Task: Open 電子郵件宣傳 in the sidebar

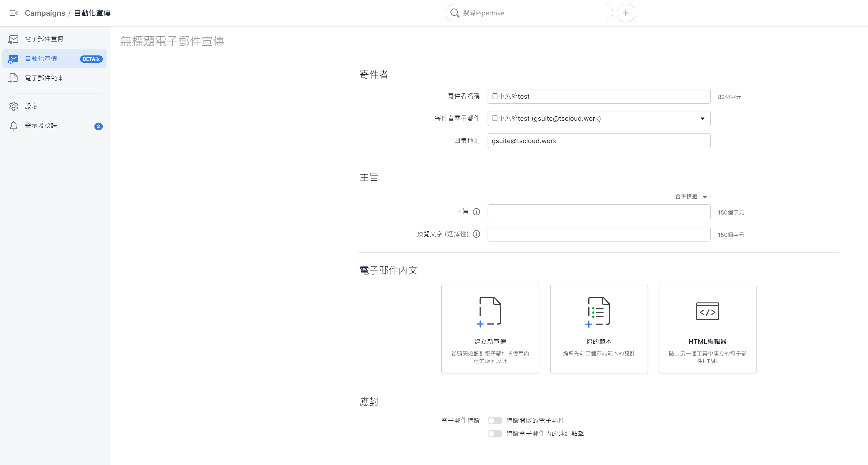Action: (44, 39)
